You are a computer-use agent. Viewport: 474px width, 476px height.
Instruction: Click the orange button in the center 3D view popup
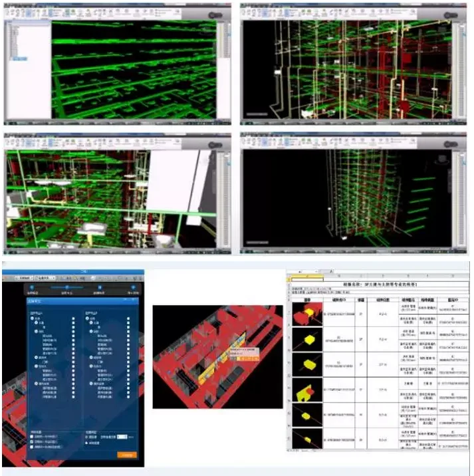click(249, 358)
